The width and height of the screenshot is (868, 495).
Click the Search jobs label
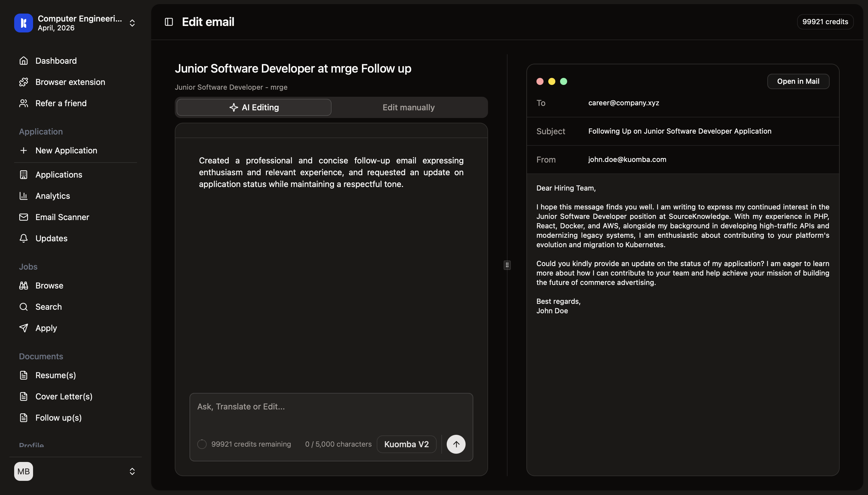(x=49, y=307)
